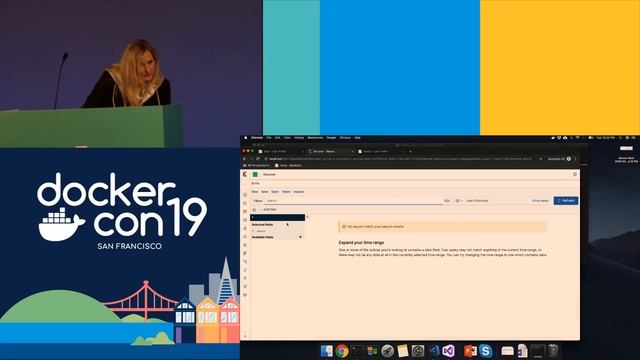This screenshot has height=360, width=640.
Task: Select the Screen Shot file on desktop
Action: [626, 154]
